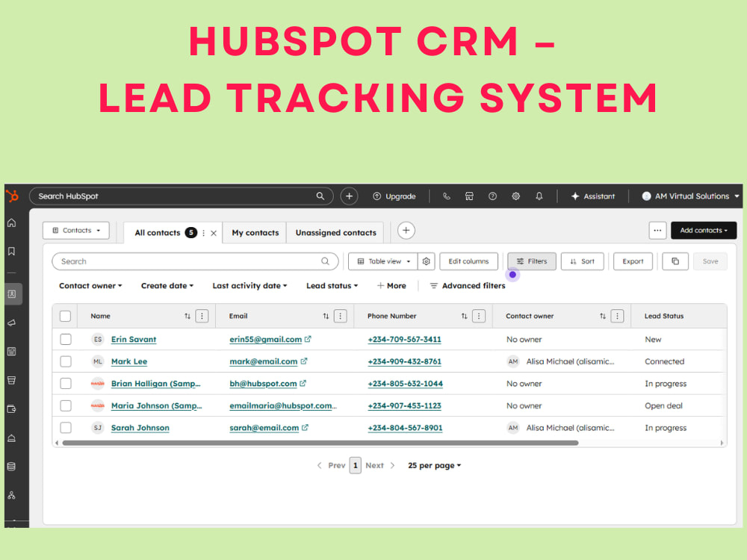747x560 pixels.
Task: Tick the select all contacts checkbox
Action: (65, 316)
